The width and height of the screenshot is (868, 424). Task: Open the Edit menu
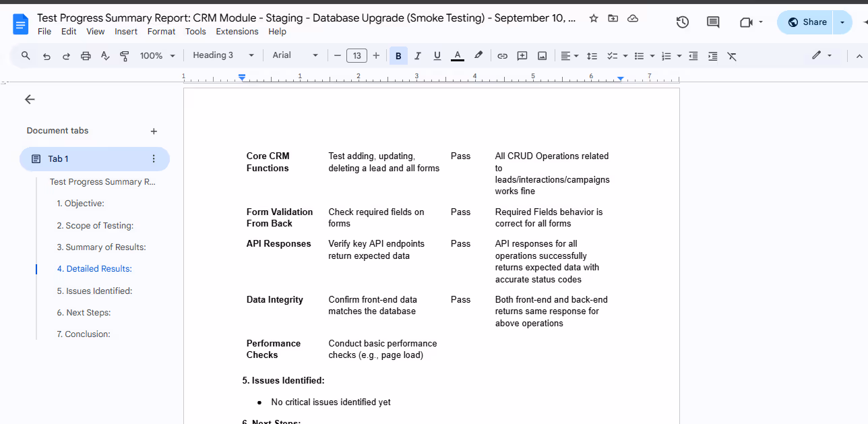click(x=69, y=32)
